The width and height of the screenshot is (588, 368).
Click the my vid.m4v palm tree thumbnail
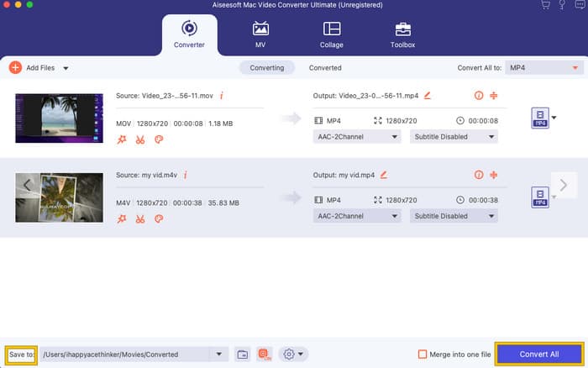(60, 197)
